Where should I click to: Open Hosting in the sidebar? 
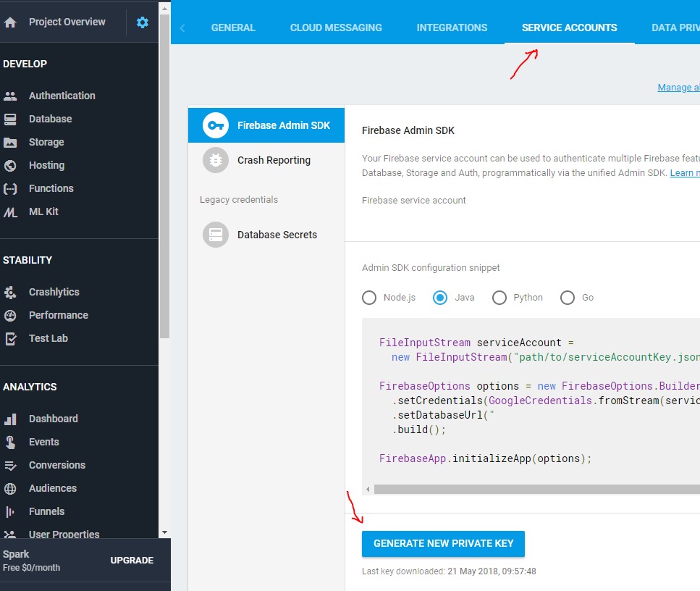pyautogui.click(x=46, y=165)
